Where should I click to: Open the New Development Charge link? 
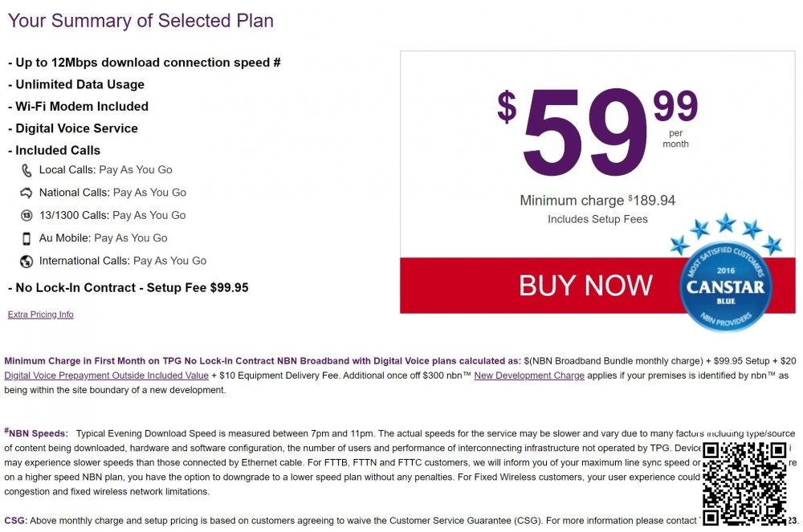tap(529, 376)
